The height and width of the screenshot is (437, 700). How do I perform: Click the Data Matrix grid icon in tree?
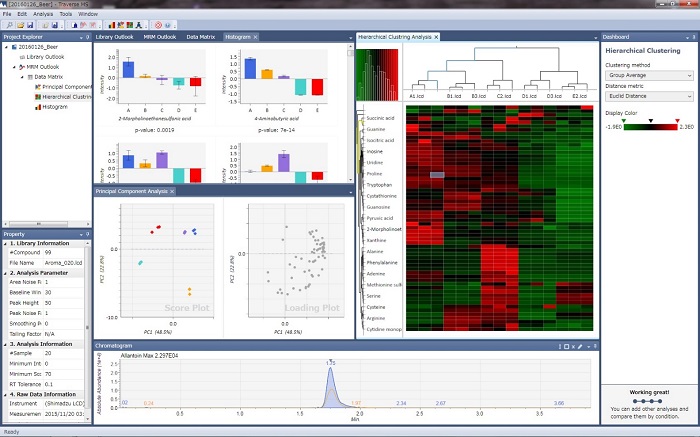tap(29, 77)
